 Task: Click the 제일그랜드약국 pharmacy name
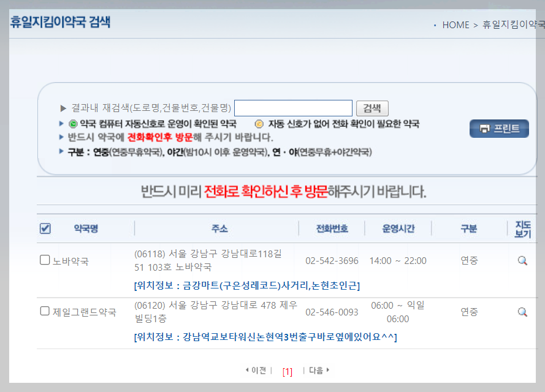pyautogui.click(x=85, y=312)
